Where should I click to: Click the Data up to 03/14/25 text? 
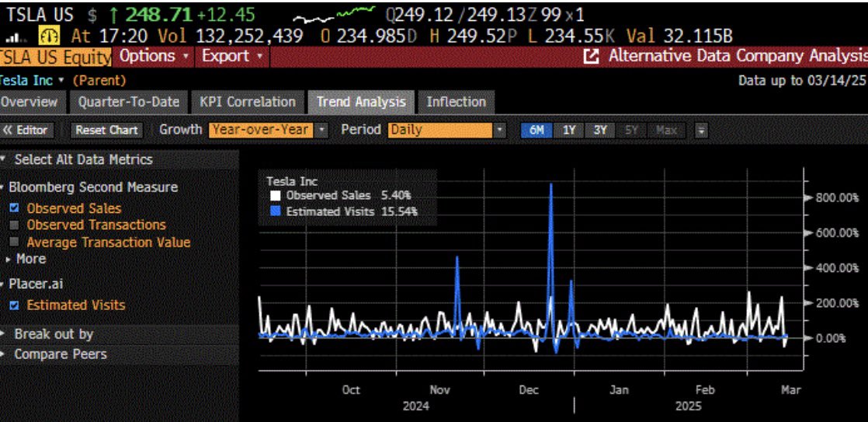(802, 81)
